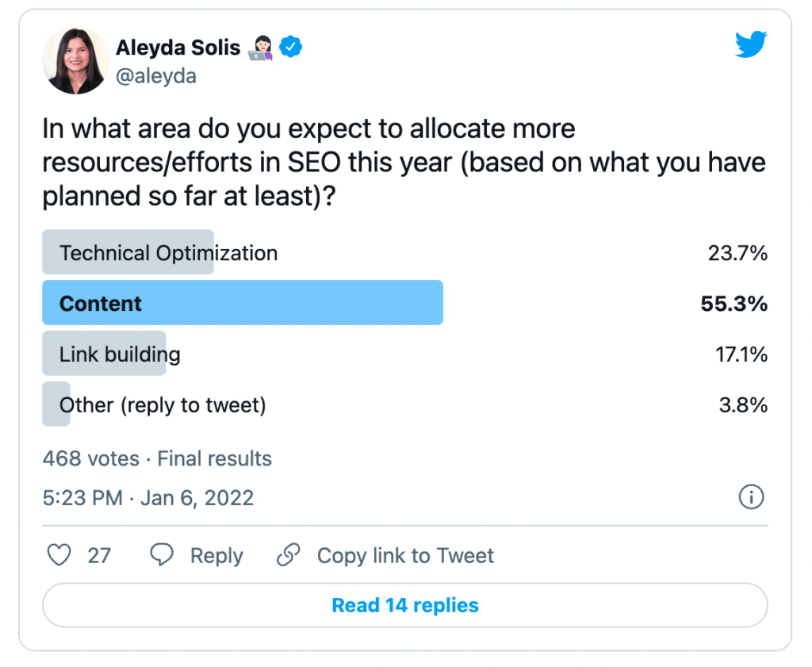The height and width of the screenshot is (667, 812).
Task: Like the tweet using the heart icon
Action: click(x=59, y=555)
